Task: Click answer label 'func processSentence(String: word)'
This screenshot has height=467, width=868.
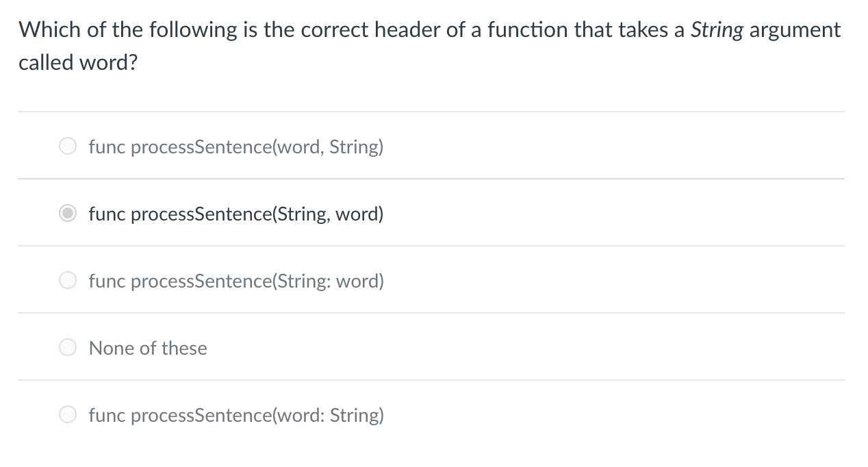Action: [x=236, y=281]
